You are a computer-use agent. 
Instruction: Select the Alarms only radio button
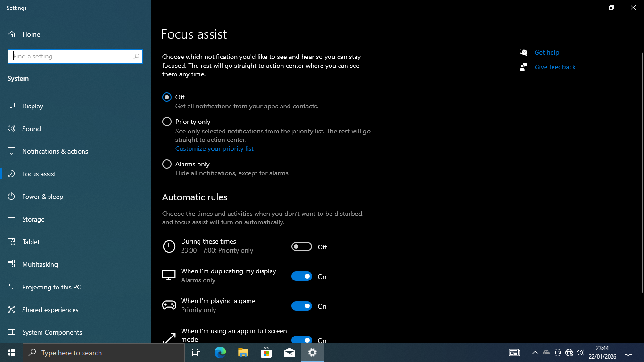[x=167, y=164]
